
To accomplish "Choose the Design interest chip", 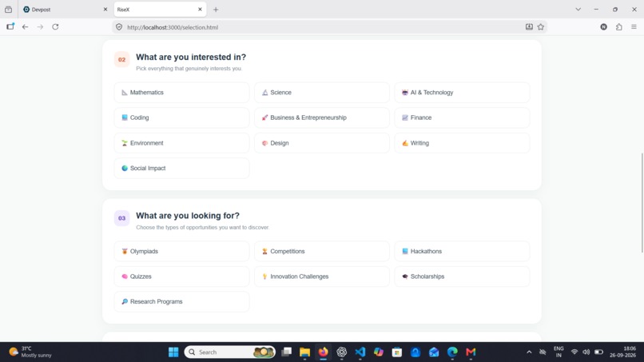I will [321, 143].
